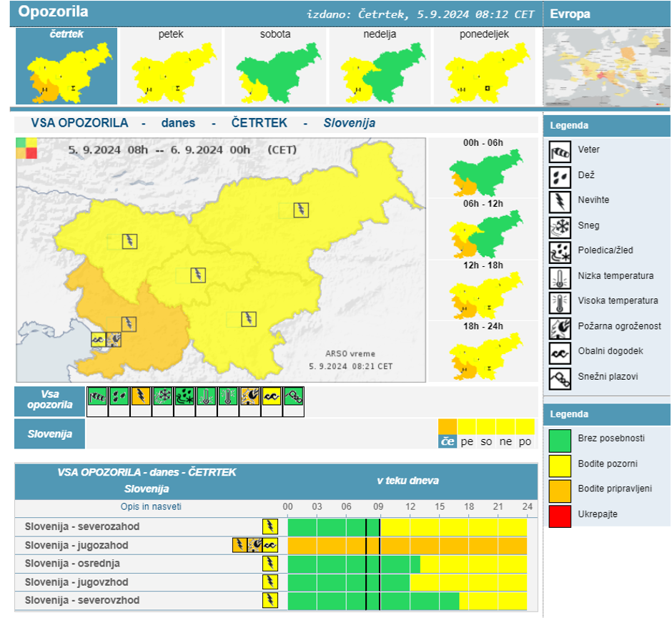Open the Evropa map thumbnail
Viewport: 672px width, 618px height.
(607, 67)
